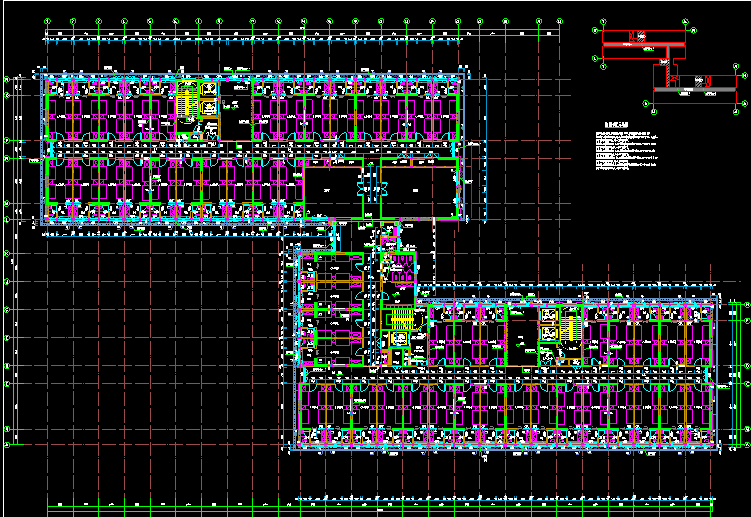Select the first grid bubble on top axis row
This screenshot has height=517, width=751.
click(49, 19)
